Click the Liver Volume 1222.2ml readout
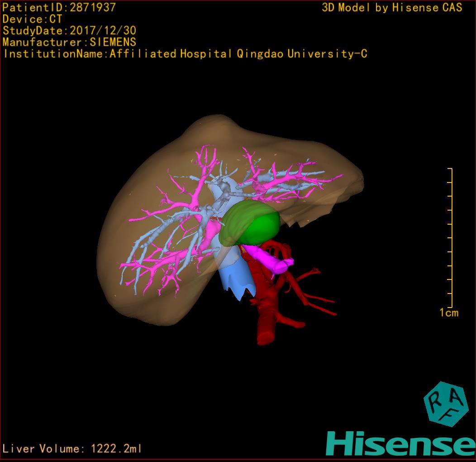This screenshot has height=462, width=476. pos(72,449)
